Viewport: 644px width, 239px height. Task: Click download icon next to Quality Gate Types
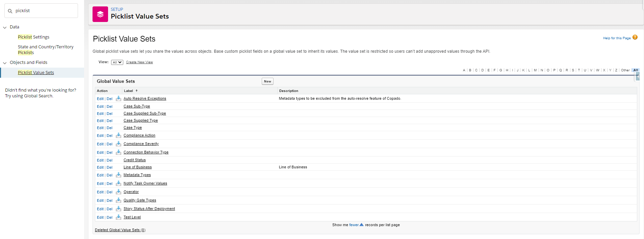coord(119,200)
